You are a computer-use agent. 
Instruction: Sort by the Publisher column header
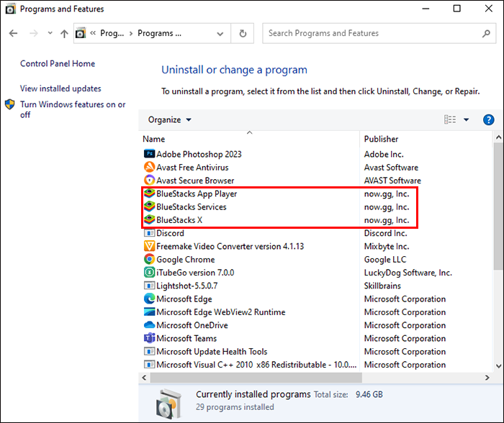(426, 139)
